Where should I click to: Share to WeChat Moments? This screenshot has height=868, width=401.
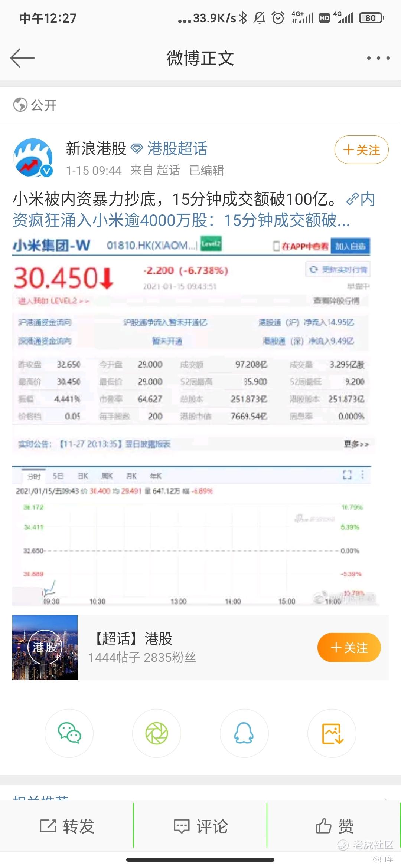(x=157, y=733)
